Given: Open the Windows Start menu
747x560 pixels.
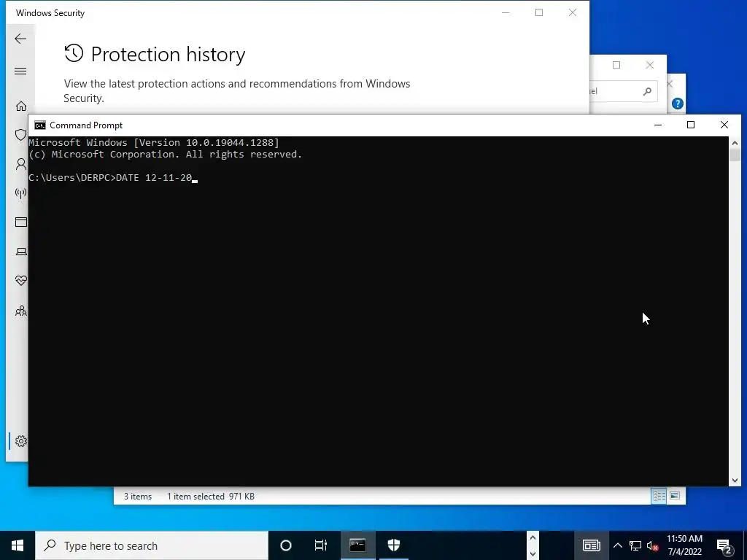Looking at the screenshot, I should click(18, 545).
